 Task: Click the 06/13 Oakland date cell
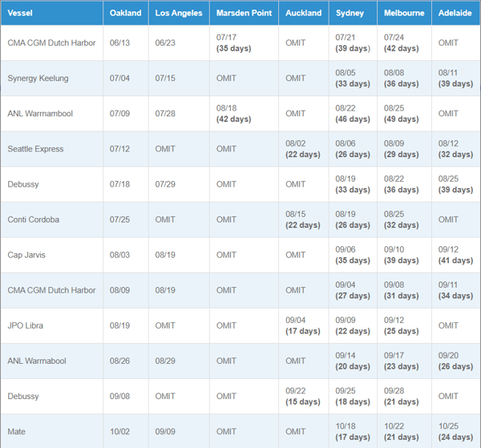click(x=119, y=43)
